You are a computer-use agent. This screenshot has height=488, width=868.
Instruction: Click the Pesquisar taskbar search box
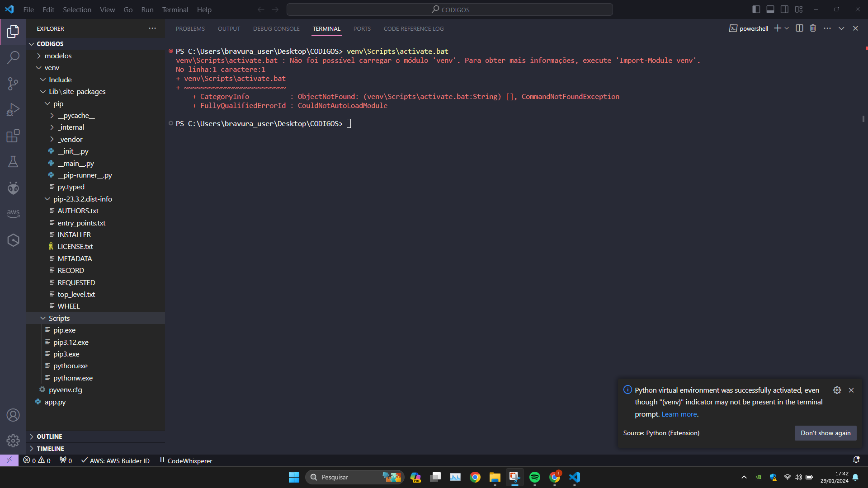(355, 477)
